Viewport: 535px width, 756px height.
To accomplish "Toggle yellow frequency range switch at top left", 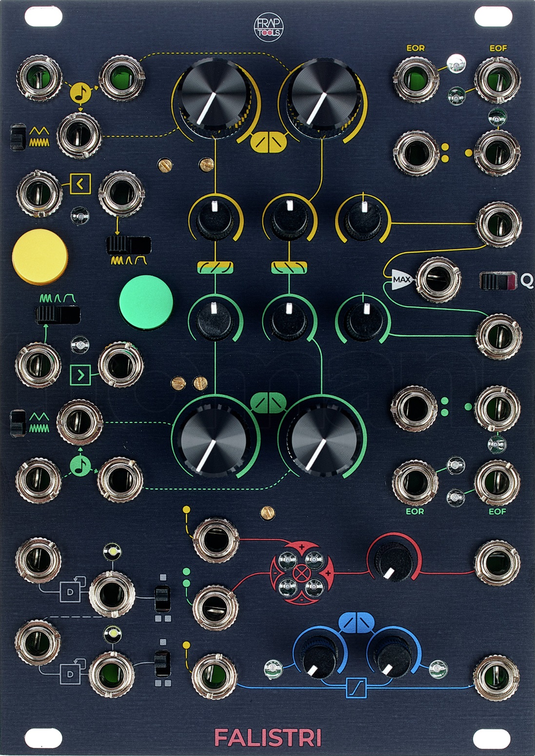I will coord(18,137).
